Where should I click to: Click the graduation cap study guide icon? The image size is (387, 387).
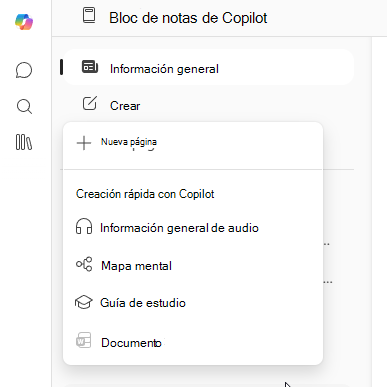[83, 302]
